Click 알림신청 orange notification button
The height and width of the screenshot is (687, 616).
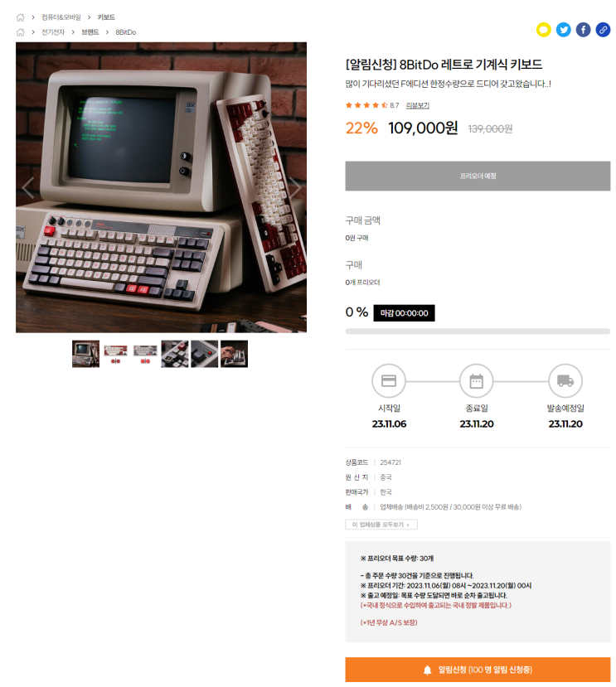[478, 669]
